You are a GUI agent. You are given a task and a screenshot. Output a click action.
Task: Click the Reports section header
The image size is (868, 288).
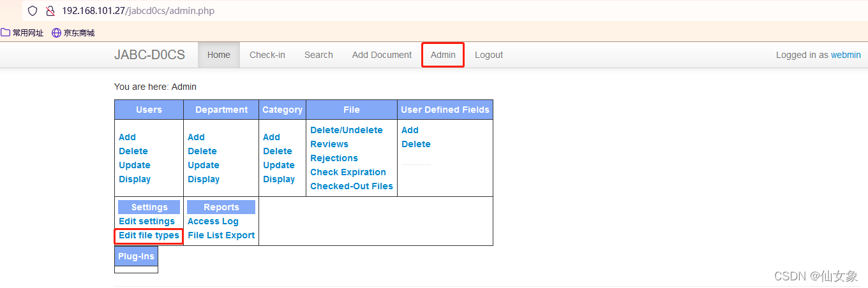click(221, 207)
